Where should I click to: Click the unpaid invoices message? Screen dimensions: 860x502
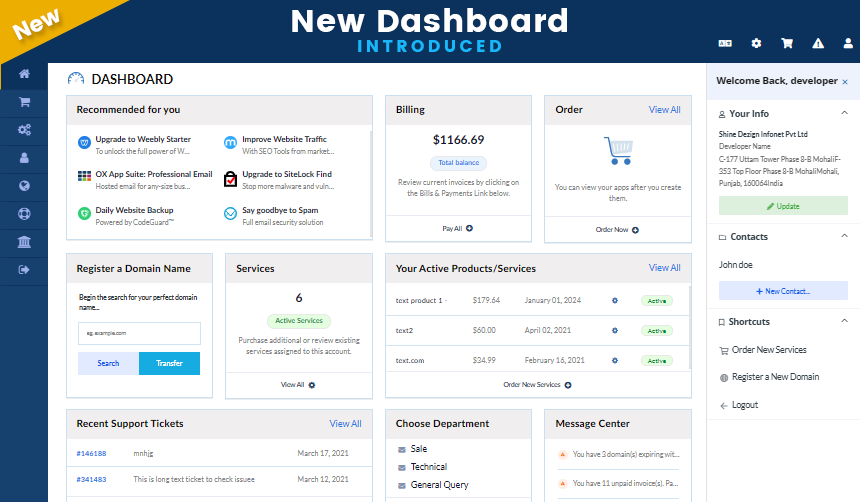point(625,483)
